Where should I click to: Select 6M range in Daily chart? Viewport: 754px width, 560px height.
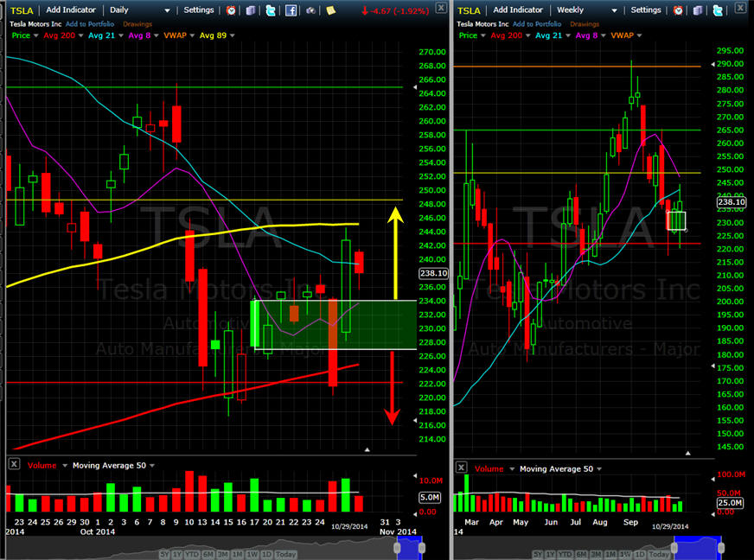208,554
